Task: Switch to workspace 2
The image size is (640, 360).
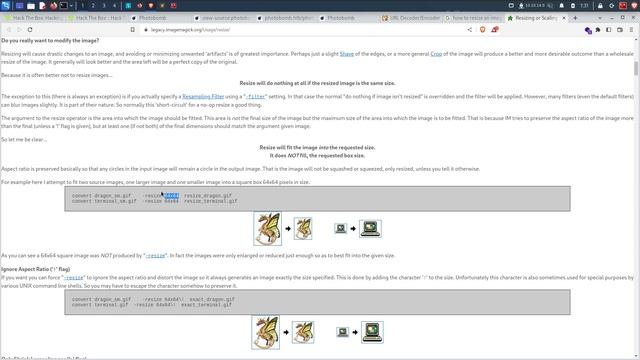Action: (93, 6)
